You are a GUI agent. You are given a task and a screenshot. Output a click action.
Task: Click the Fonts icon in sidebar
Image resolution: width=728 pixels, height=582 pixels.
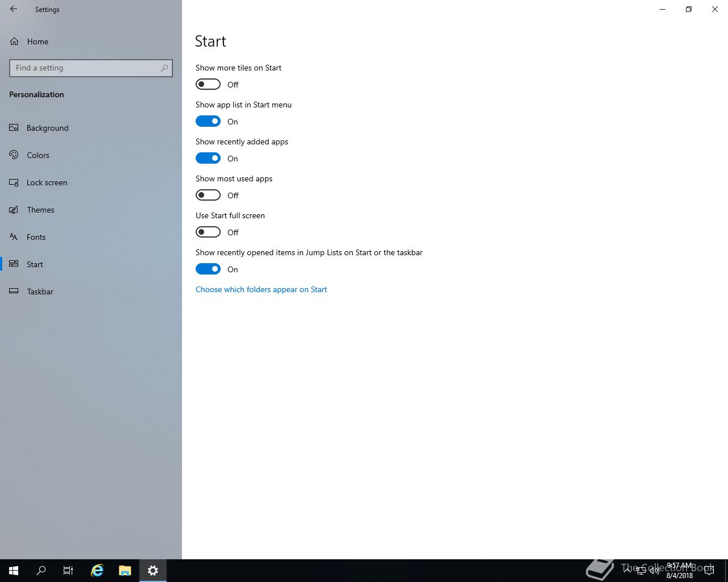point(14,237)
